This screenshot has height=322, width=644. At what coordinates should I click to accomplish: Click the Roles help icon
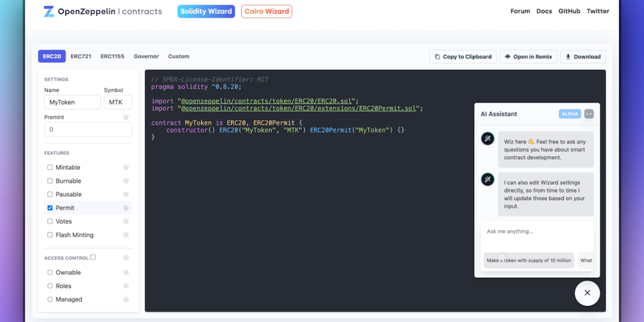pos(126,286)
